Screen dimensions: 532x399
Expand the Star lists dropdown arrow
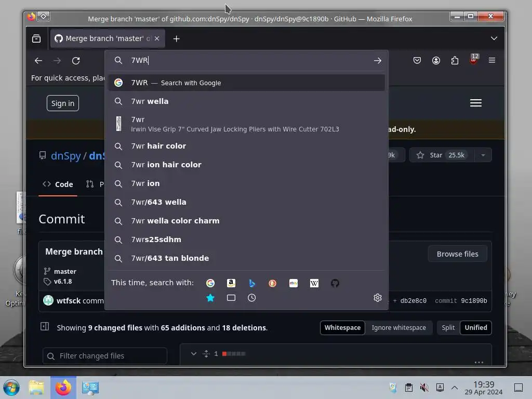(x=483, y=155)
